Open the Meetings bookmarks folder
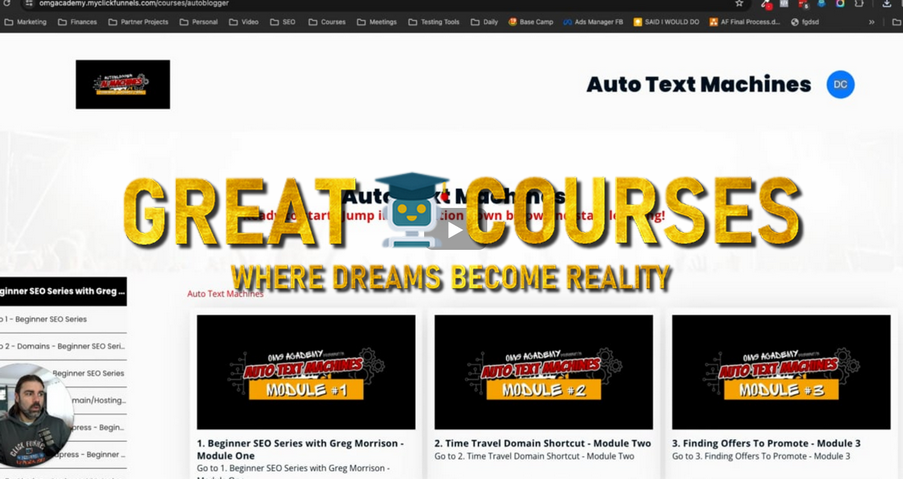The height and width of the screenshot is (479, 903). point(377,22)
